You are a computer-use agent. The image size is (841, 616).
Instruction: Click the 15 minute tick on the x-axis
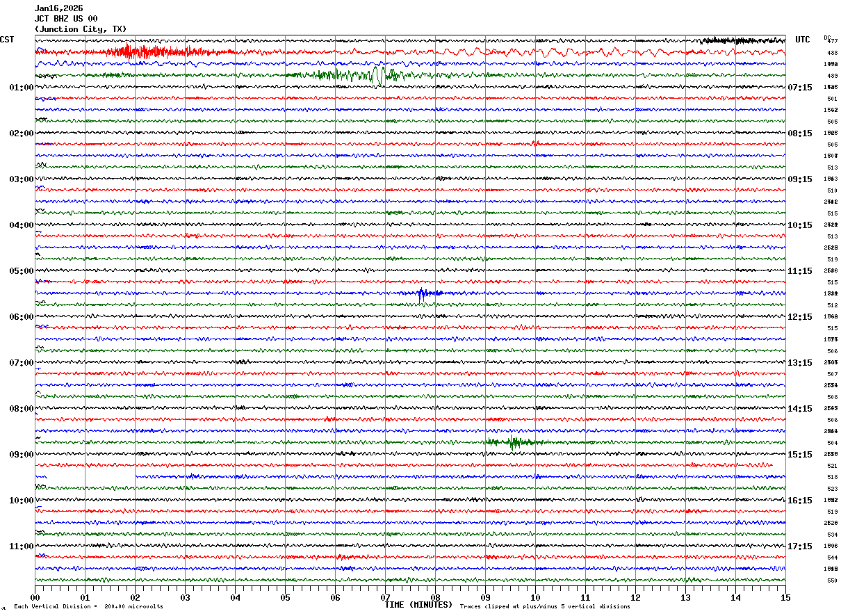785,597
